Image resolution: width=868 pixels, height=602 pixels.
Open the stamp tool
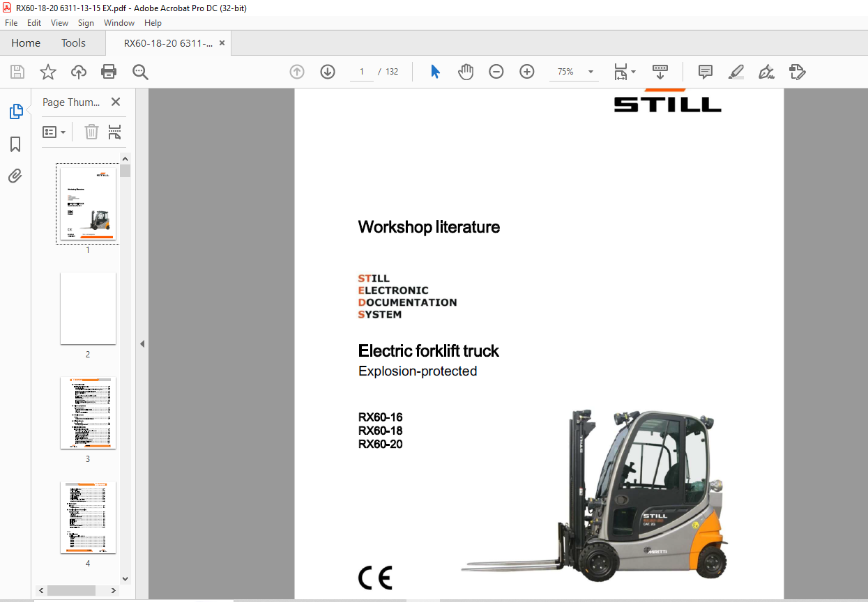click(797, 72)
